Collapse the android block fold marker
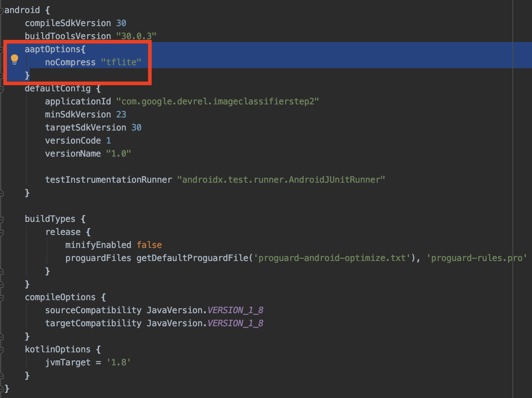Image resolution: width=532 pixels, height=398 pixels. click(1, 11)
